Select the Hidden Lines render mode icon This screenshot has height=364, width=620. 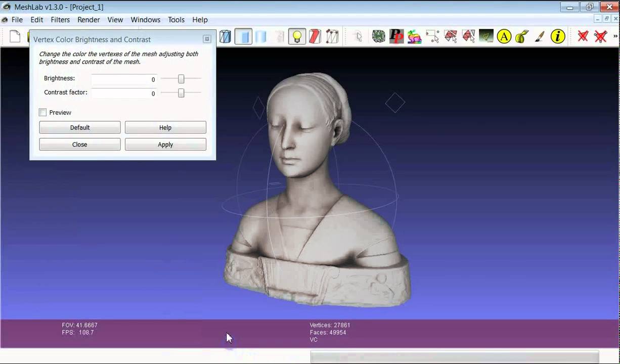click(x=225, y=36)
